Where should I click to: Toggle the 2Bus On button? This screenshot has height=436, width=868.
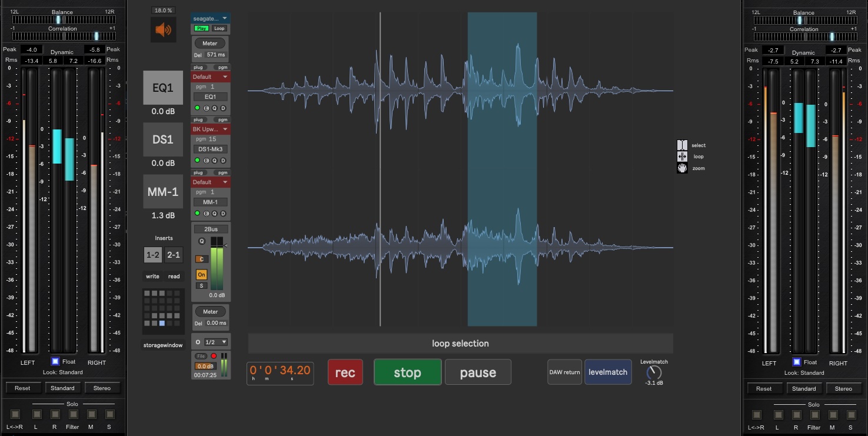click(x=201, y=275)
